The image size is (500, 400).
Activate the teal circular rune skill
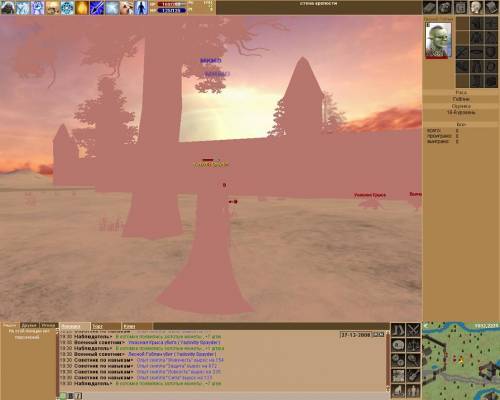pos(67,7)
